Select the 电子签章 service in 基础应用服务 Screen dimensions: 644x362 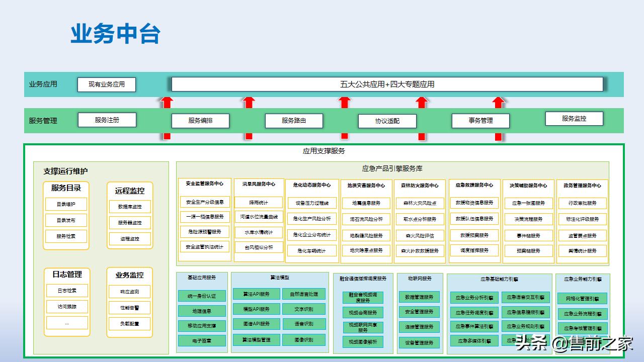(201, 340)
